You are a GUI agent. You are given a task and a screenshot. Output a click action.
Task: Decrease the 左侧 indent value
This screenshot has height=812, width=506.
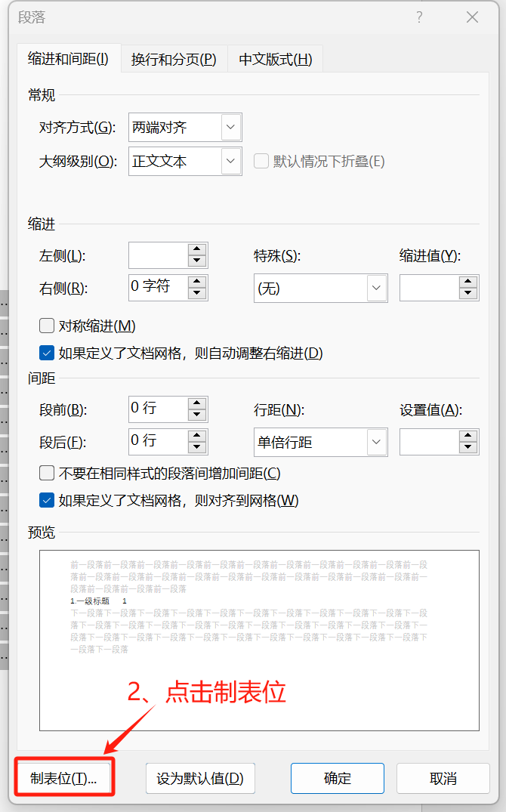point(197,261)
